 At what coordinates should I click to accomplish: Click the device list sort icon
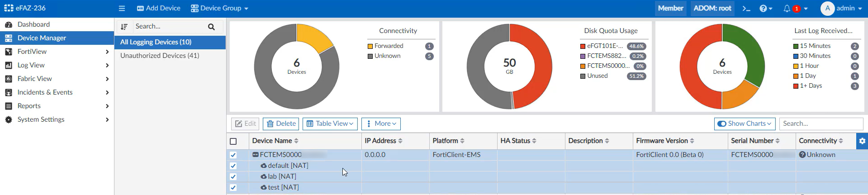(x=124, y=27)
